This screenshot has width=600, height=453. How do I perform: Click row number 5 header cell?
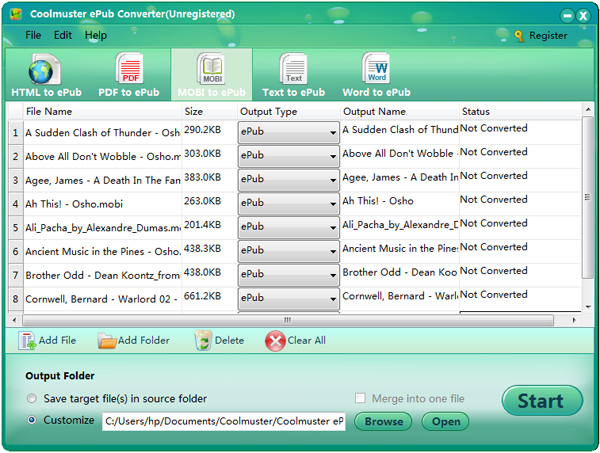coord(15,228)
